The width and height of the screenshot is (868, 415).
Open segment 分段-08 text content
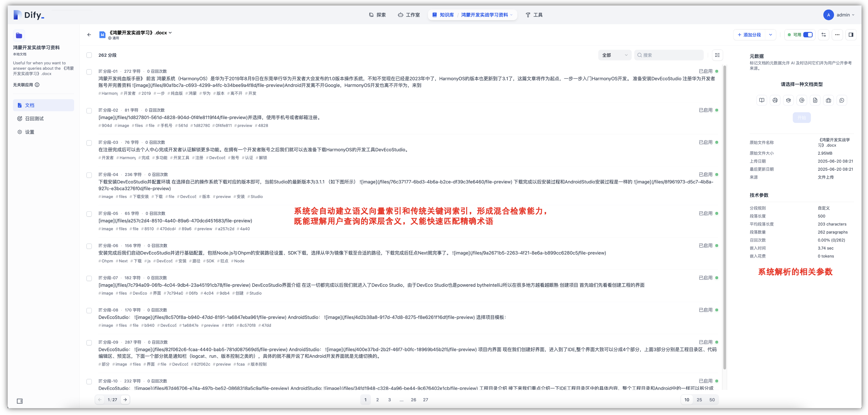[x=302, y=317]
